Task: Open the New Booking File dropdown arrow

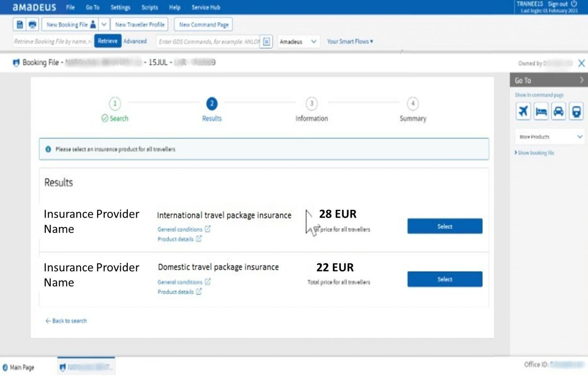Action: [103, 24]
